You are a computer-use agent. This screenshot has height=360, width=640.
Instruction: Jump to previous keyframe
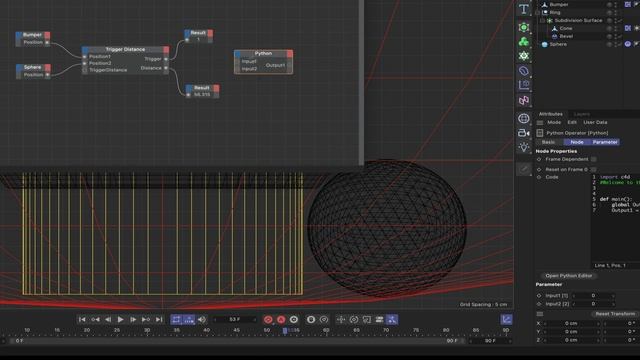(x=95, y=320)
